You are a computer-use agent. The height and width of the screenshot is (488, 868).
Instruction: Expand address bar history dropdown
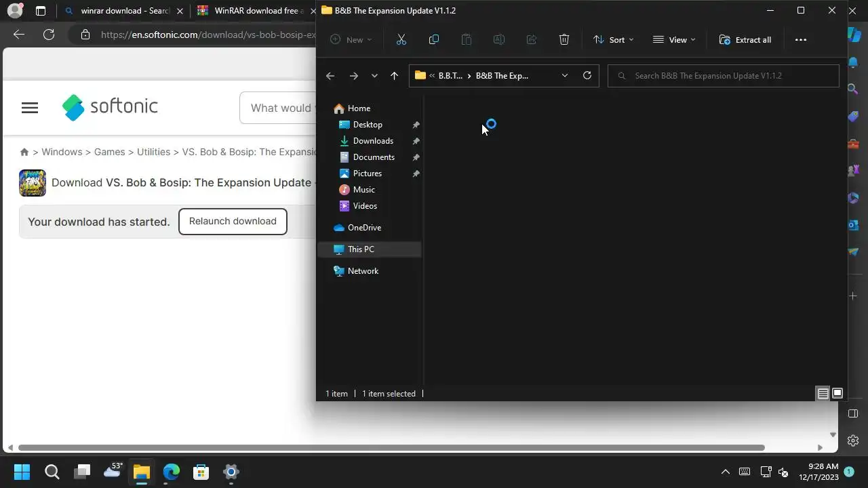click(x=565, y=75)
